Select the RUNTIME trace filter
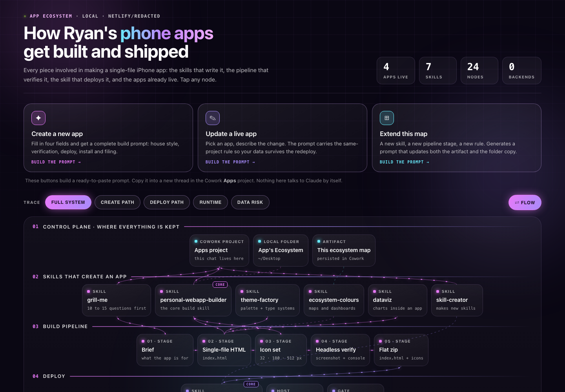The width and height of the screenshot is (565, 392). 210,202
